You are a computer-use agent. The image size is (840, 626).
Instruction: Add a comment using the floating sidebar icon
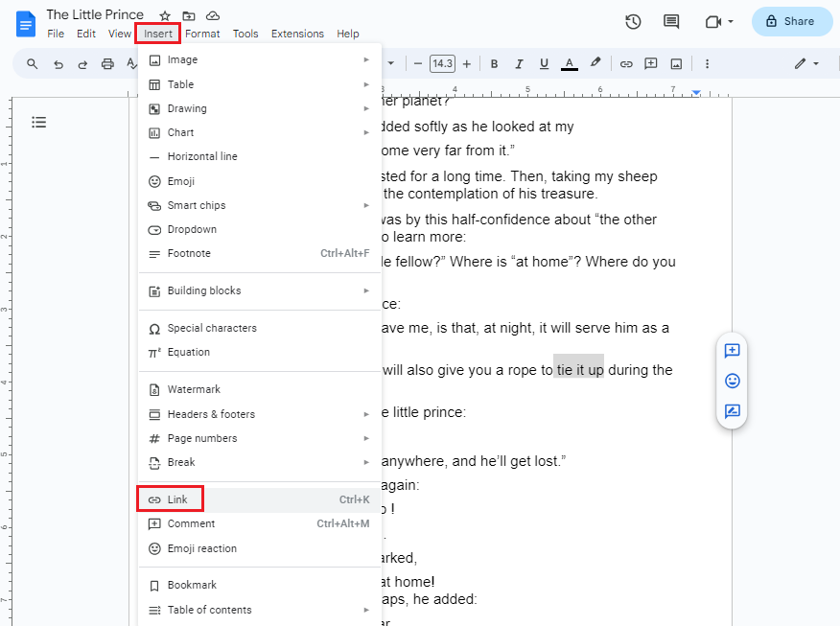[732, 351]
